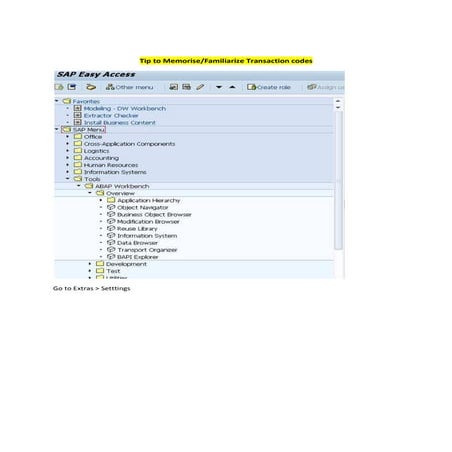Viewport: 452px width, 452px height.
Task: Click the Data Browser transaction icon
Action: [x=111, y=243]
